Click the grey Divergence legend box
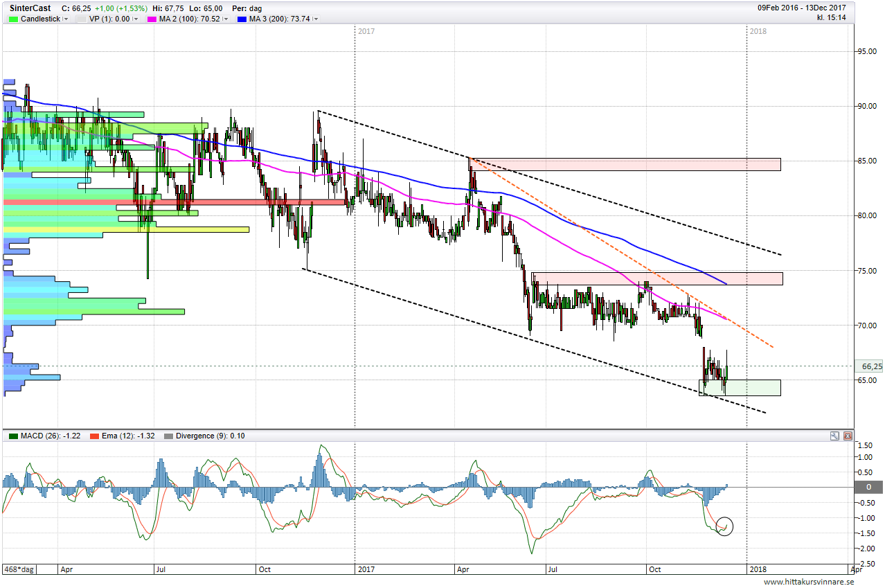Image resolution: width=885 pixels, height=588 pixels. 168,436
